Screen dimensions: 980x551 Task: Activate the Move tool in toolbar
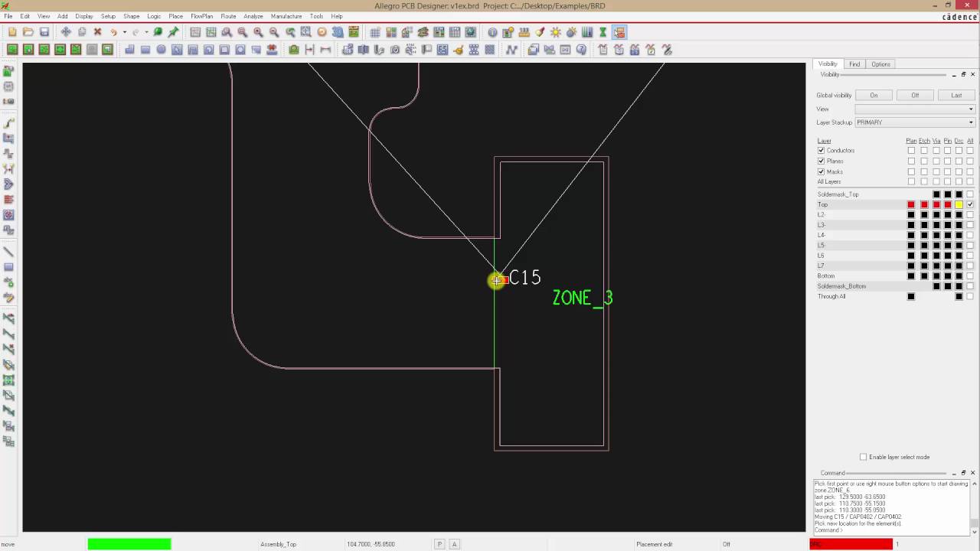click(66, 32)
